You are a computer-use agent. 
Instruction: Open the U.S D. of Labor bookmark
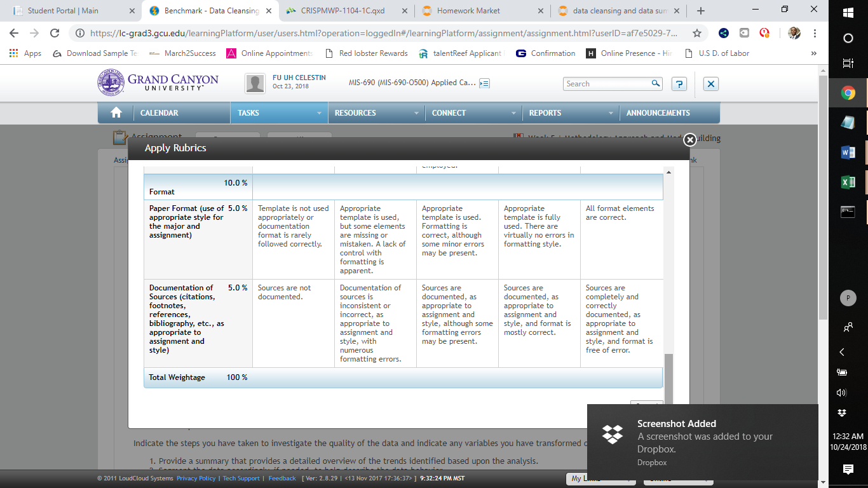717,53
